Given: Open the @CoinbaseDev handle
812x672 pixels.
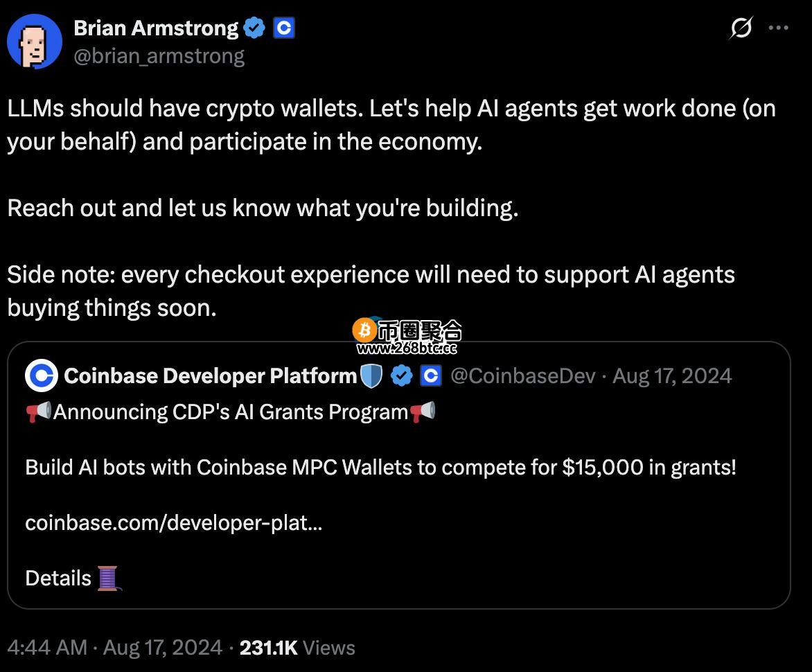Looking at the screenshot, I should [x=523, y=376].
